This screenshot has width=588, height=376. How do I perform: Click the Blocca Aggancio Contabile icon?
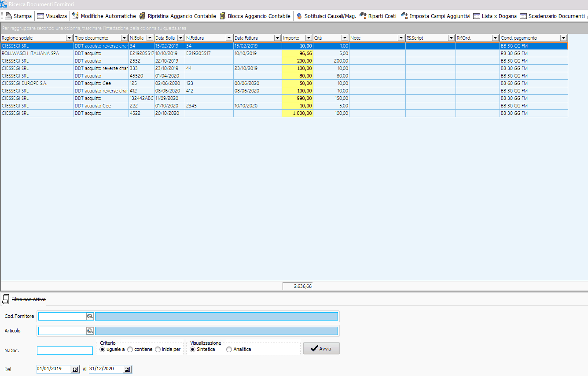click(223, 16)
